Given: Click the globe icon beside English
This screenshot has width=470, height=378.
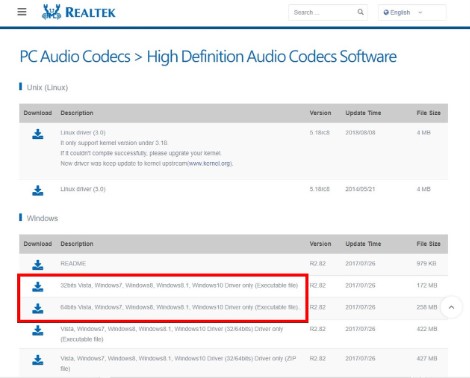Looking at the screenshot, I should point(386,12).
